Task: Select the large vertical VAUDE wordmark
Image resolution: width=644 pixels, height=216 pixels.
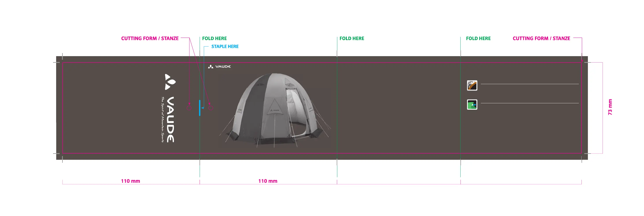Action: click(x=170, y=119)
